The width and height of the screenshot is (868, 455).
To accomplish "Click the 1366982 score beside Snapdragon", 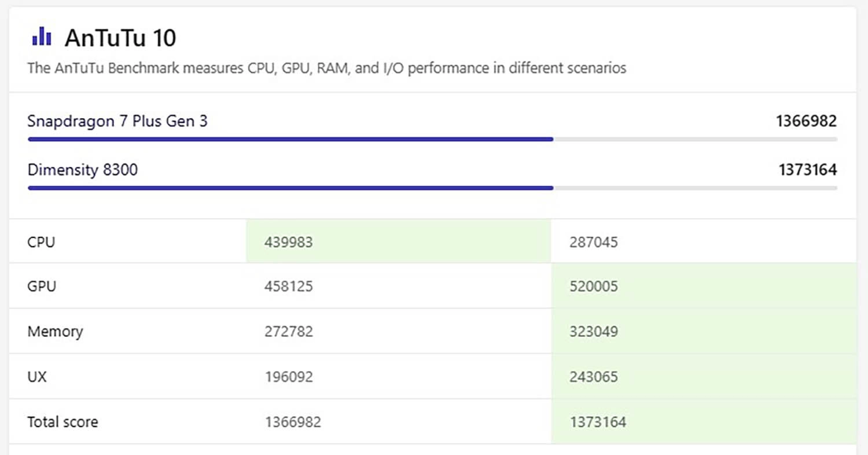I will [x=807, y=121].
